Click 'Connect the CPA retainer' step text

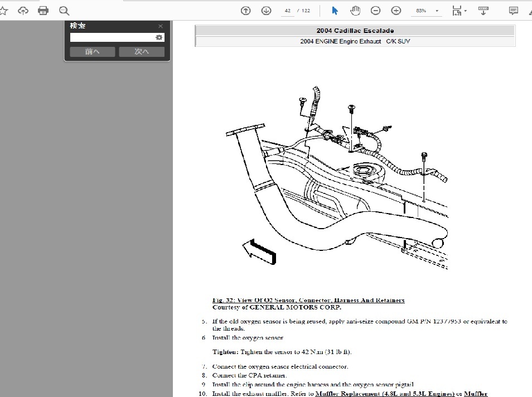(x=249, y=375)
